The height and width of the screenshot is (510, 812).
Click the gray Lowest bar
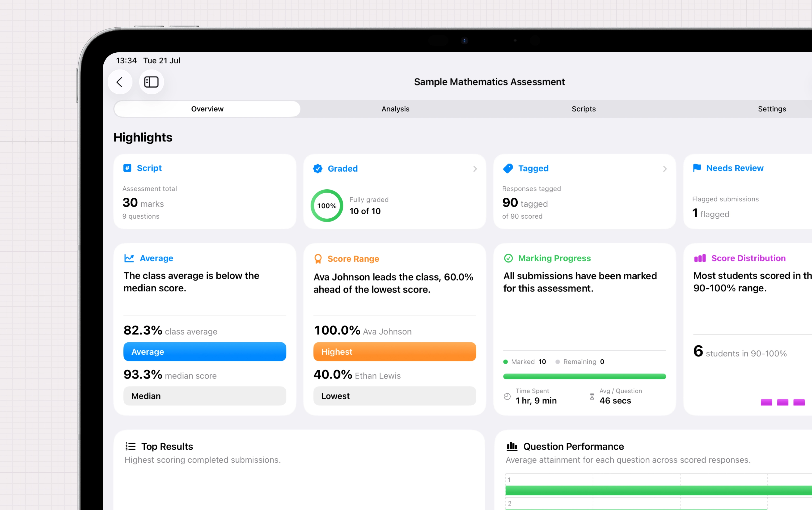(x=394, y=396)
